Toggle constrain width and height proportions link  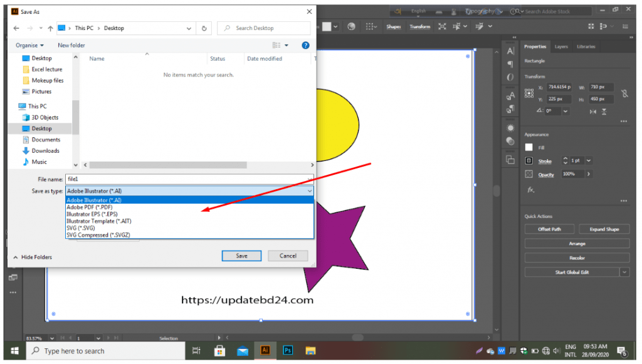(x=624, y=93)
